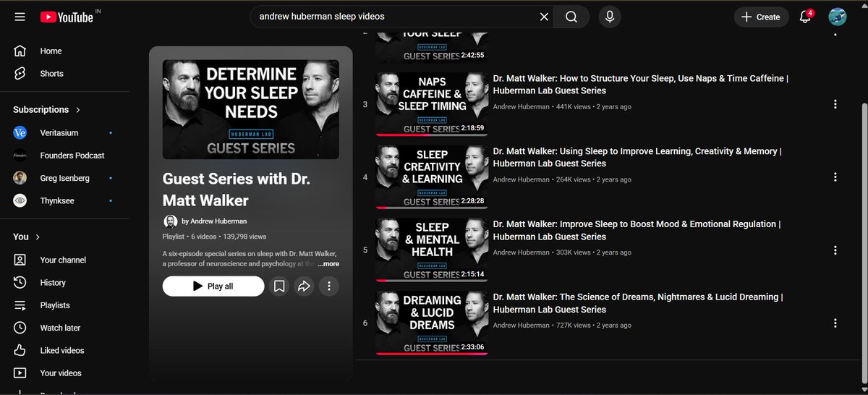Open Greg Isenberg subscription
The image size is (868, 395).
[65, 178]
